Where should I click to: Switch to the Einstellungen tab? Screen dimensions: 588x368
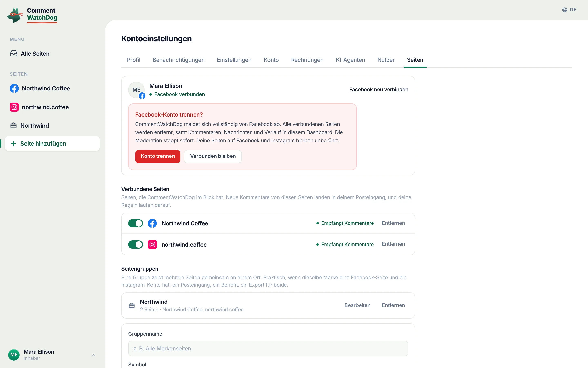[234, 60]
